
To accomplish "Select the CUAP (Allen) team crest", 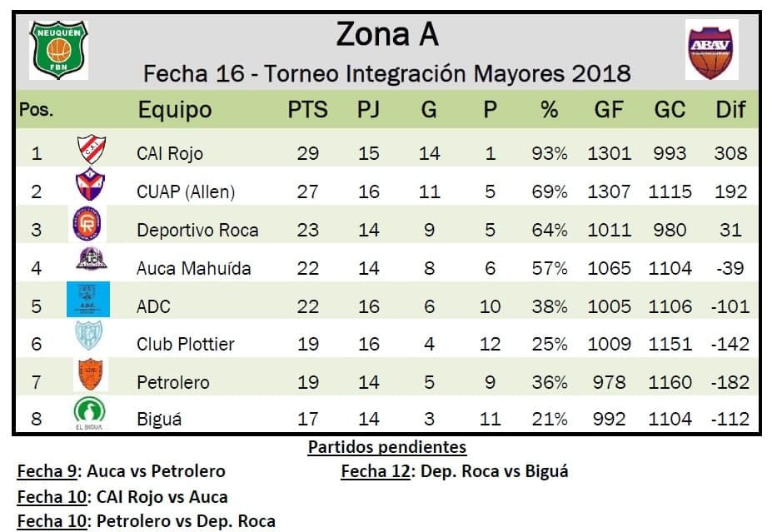I will (88, 188).
